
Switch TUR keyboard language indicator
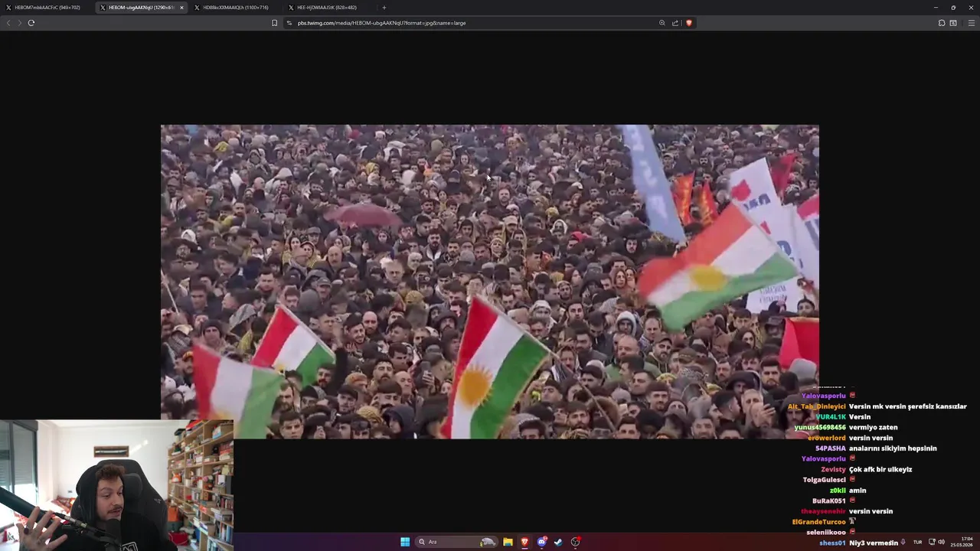[917, 542]
